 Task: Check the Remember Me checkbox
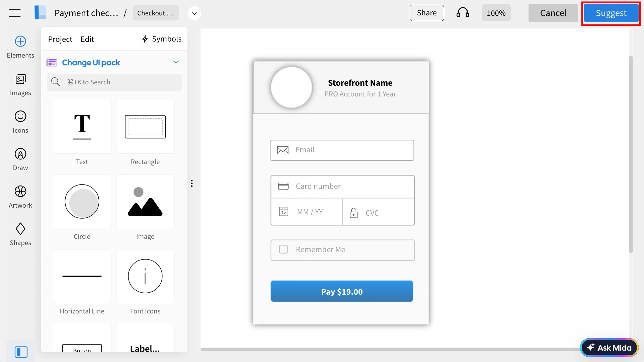283,249
